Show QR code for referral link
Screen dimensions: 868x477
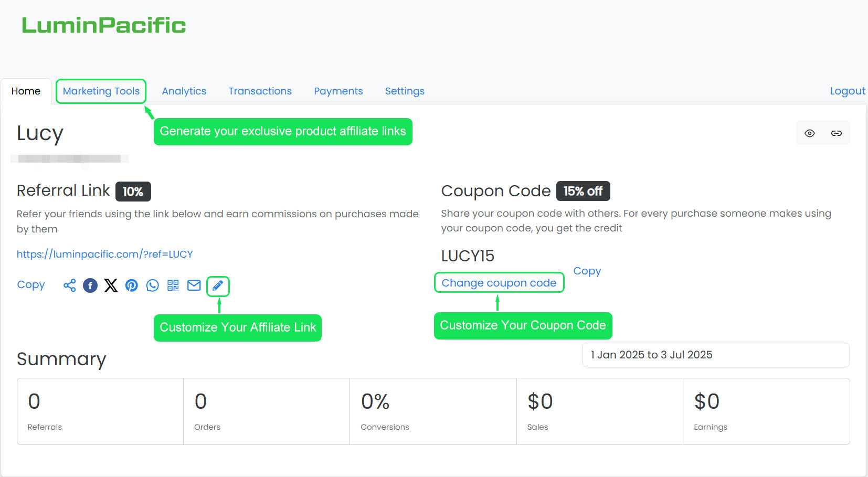pyautogui.click(x=173, y=285)
